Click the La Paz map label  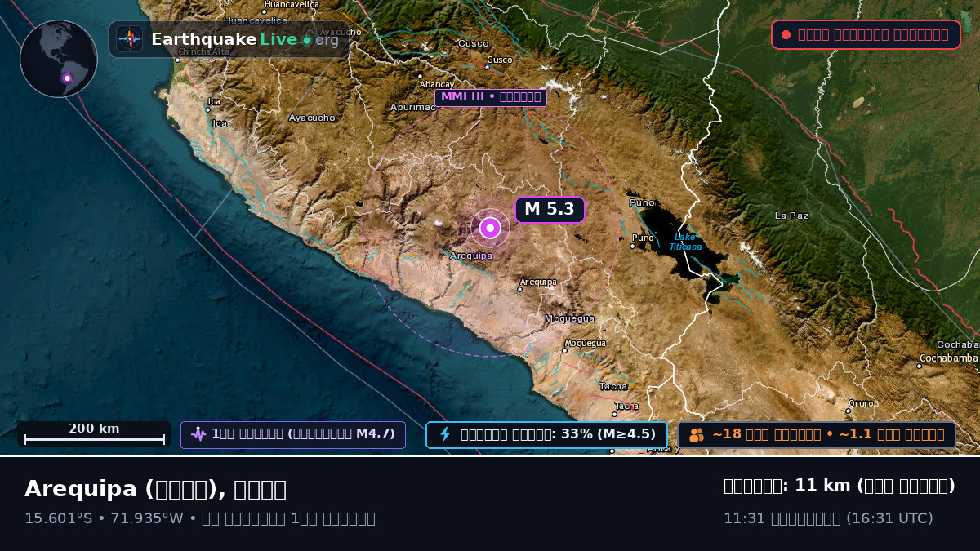pyautogui.click(x=791, y=216)
